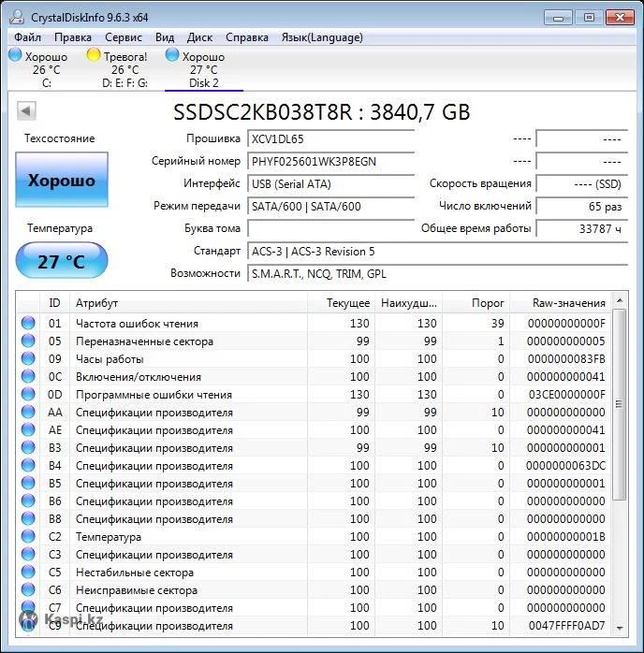Click the previous disk arrow button
Screen dimensions: 644x653
[26, 111]
